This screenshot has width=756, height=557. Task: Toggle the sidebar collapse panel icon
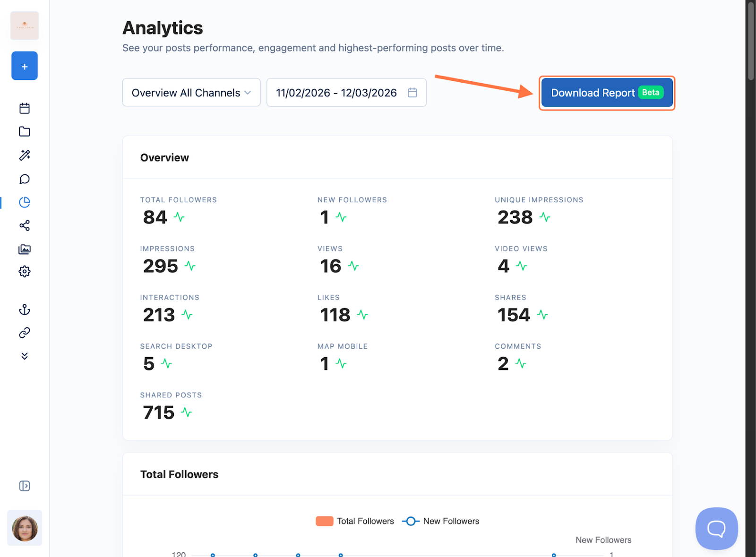point(25,486)
